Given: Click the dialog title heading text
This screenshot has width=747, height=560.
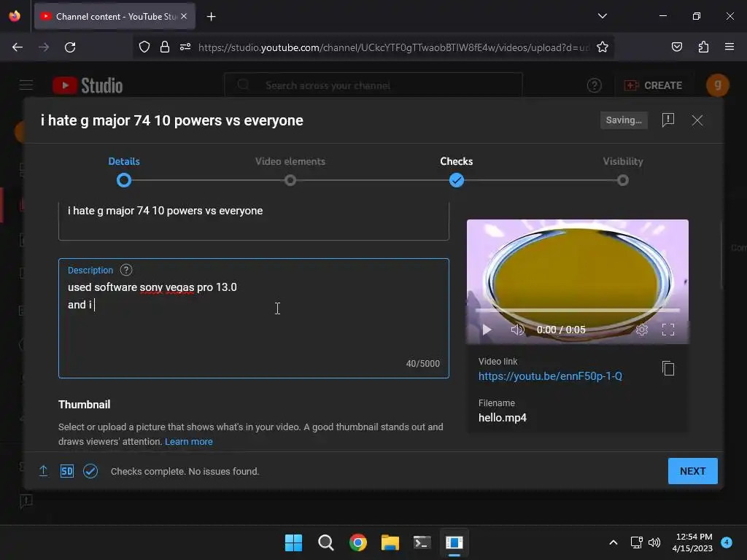Looking at the screenshot, I should [172, 120].
